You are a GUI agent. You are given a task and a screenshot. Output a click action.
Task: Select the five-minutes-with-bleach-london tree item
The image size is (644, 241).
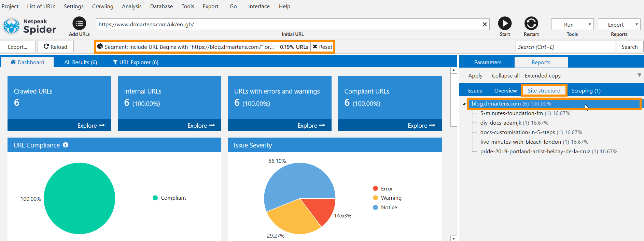(x=534, y=142)
